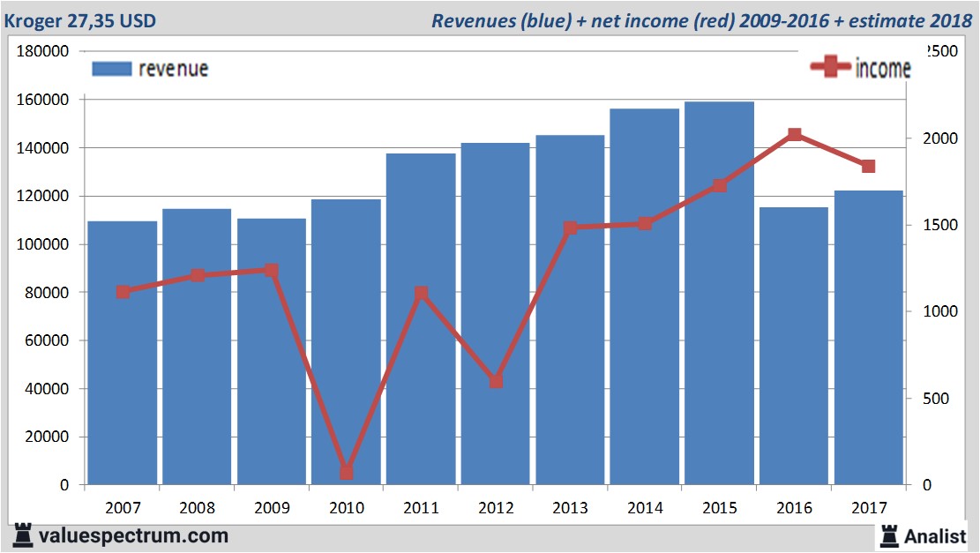Click the 2013 x-axis year label
980x553 pixels.
coord(570,507)
